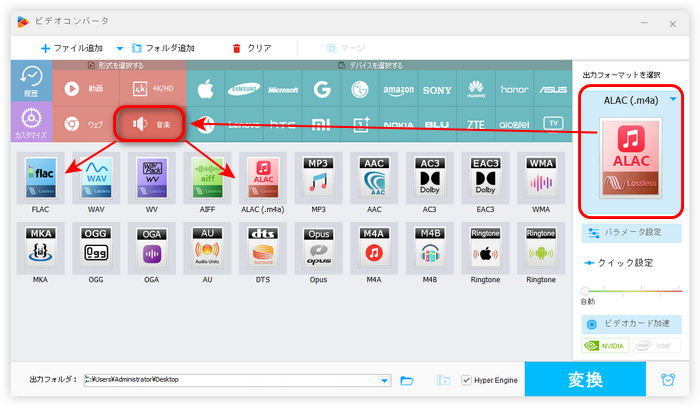
Task: Click the quick settings quality slider
Action: click(x=633, y=291)
